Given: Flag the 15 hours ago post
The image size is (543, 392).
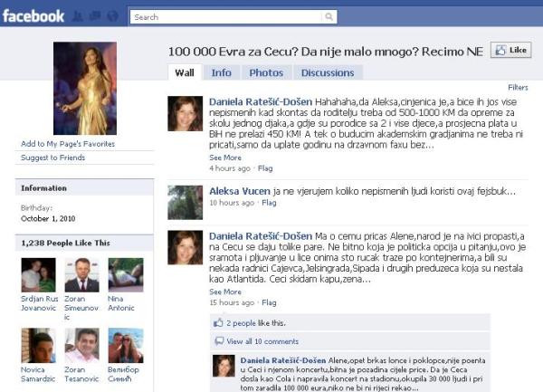Looking at the screenshot, I should (269, 302).
